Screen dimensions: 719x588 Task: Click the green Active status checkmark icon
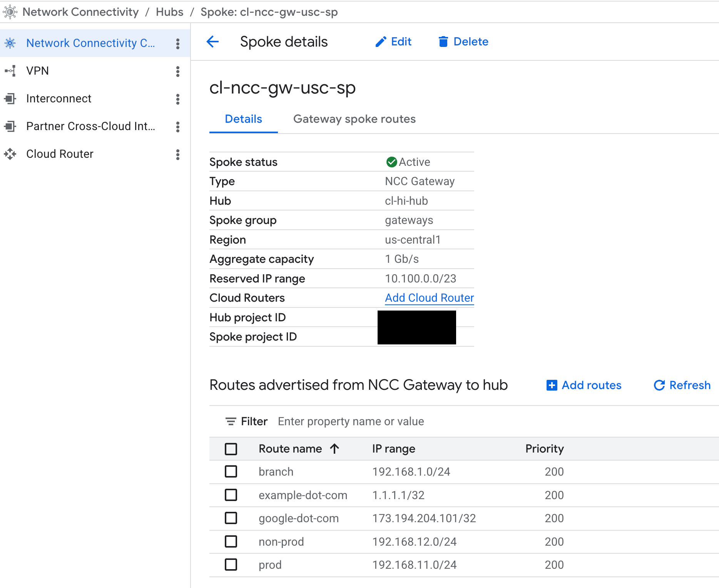click(x=392, y=162)
